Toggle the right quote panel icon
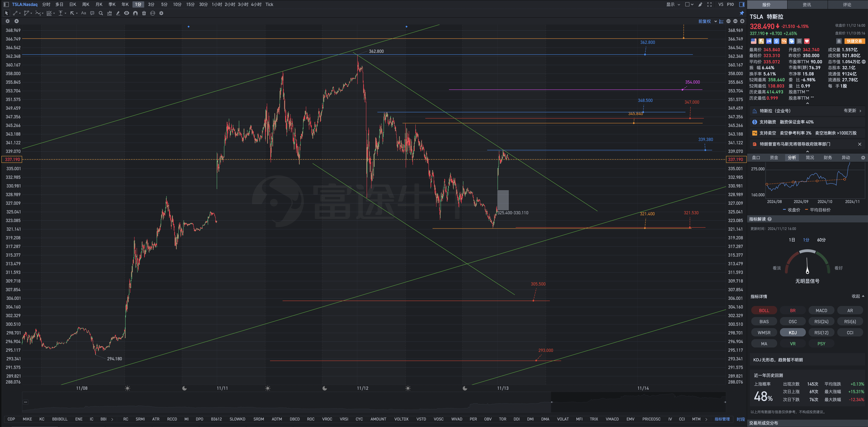Screen dimensions: 868x427 [x=742, y=4]
